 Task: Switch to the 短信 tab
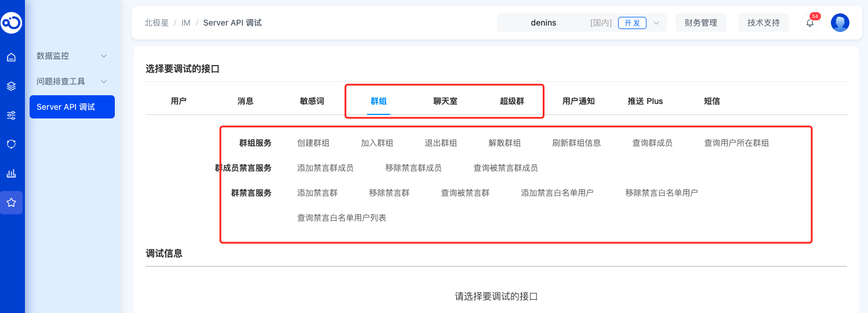pos(712,101)
